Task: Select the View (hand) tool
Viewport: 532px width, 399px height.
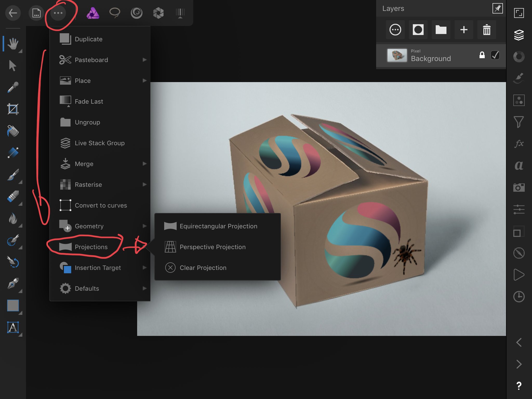Action: click(x=13, y=44)
